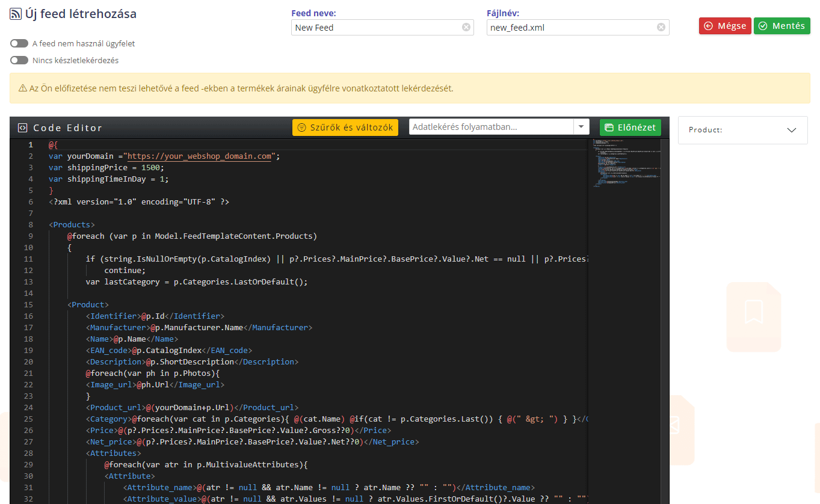Viewport: 820px width, 504px height.
Task: Click the green Mentés save button
Action: 781,26
